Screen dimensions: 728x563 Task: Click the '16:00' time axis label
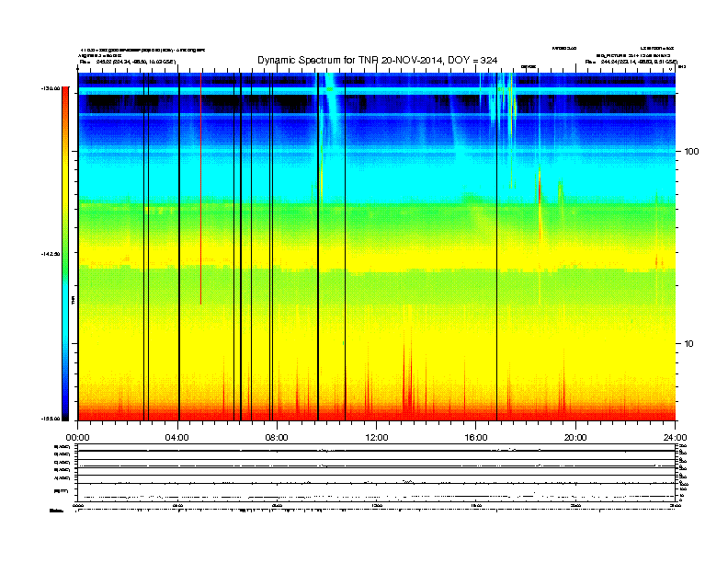(x=476, y=438)
